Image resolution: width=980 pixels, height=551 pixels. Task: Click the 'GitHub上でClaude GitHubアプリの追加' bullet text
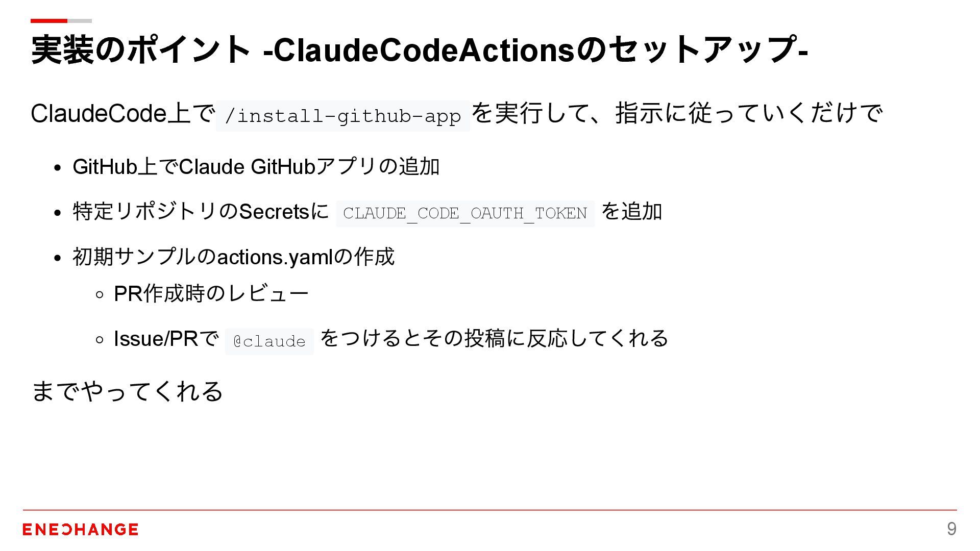[x=256, y=167]
